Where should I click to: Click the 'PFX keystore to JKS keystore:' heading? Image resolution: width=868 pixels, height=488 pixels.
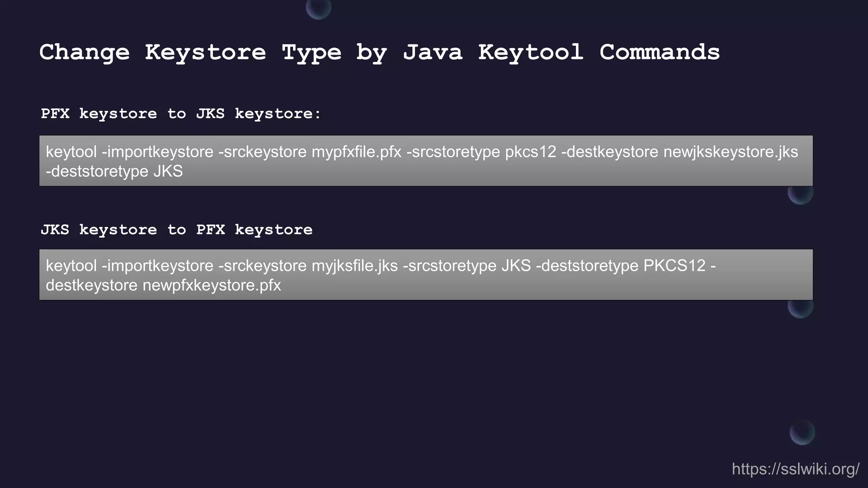coord(181,114)
